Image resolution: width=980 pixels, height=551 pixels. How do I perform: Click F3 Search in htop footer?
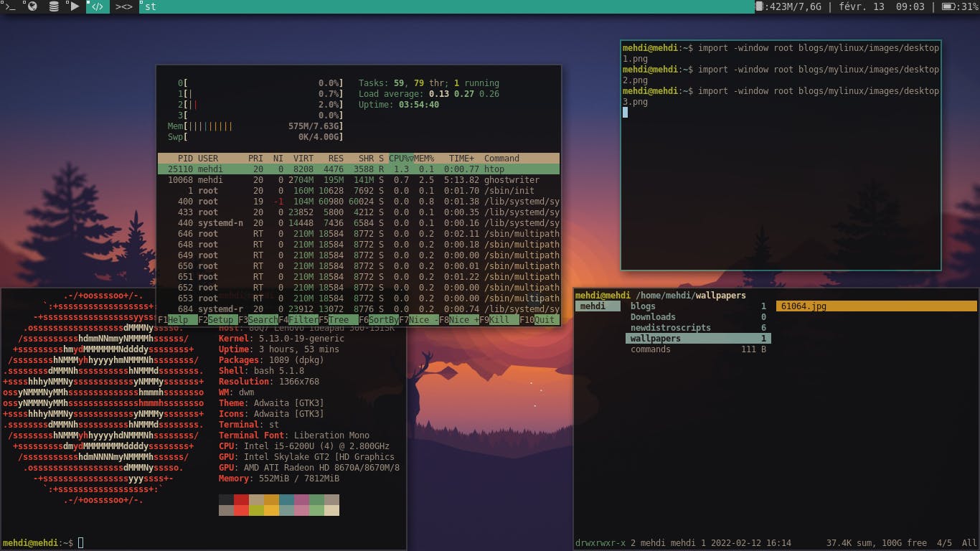pos(258,320)
